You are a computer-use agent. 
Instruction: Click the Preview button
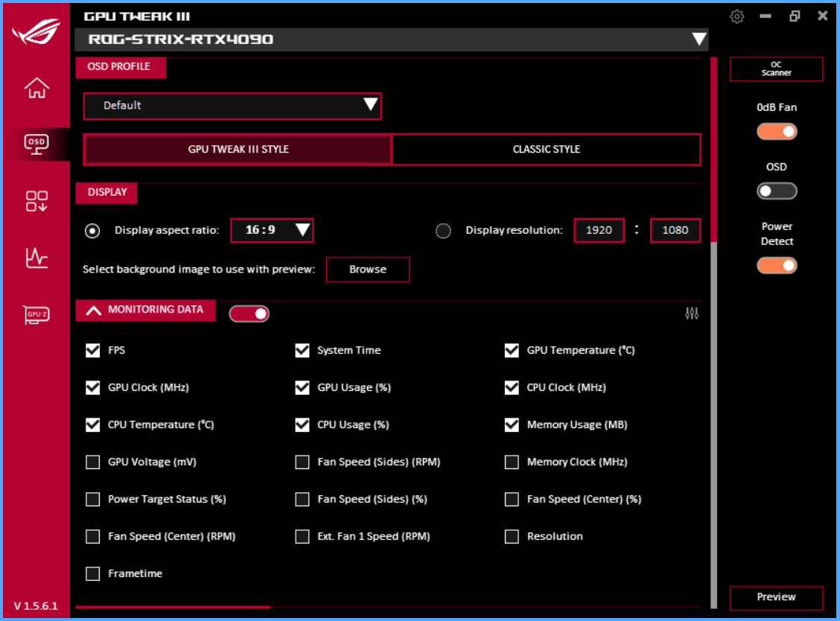point(776,597)
